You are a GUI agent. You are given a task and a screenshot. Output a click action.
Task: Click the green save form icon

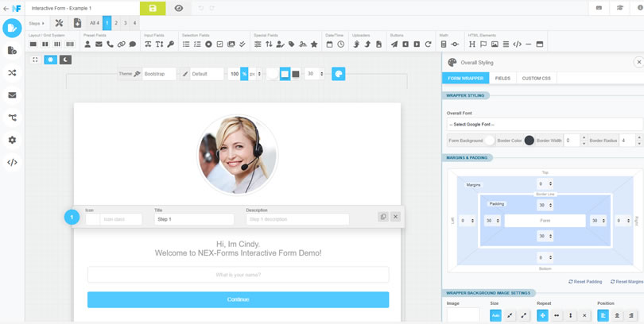153,8
